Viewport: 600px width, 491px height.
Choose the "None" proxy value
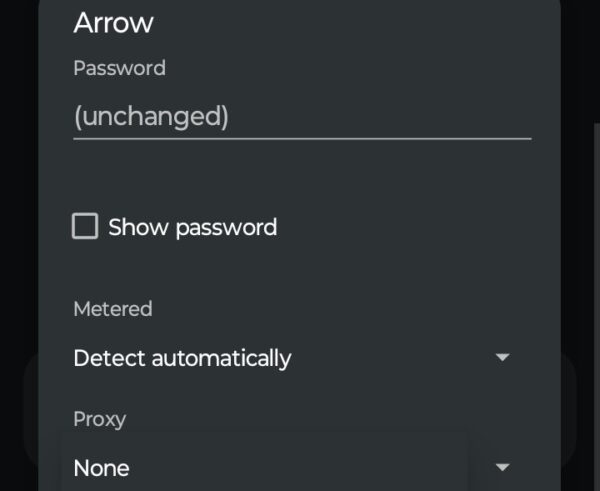(101, 467)
